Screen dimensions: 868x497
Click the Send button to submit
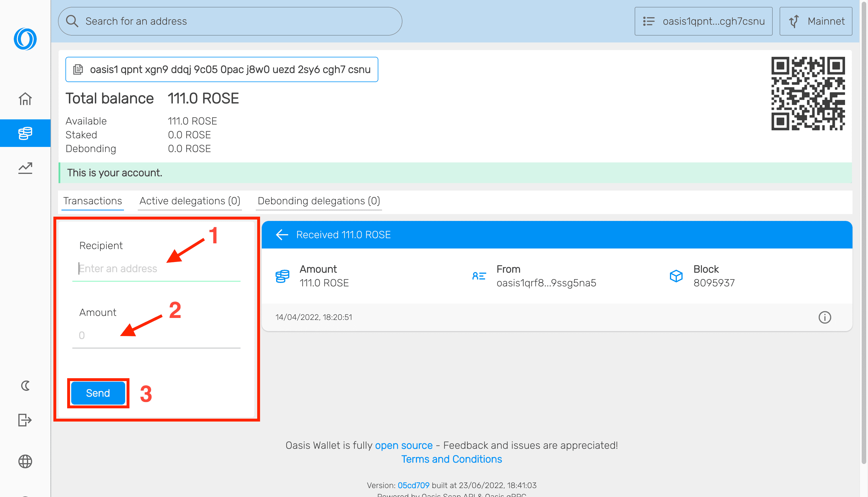97,393
